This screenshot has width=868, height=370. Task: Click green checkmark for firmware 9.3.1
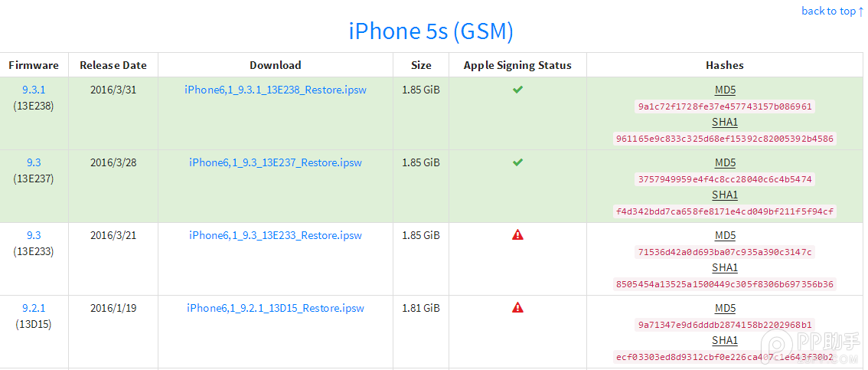tap(517, 90)
